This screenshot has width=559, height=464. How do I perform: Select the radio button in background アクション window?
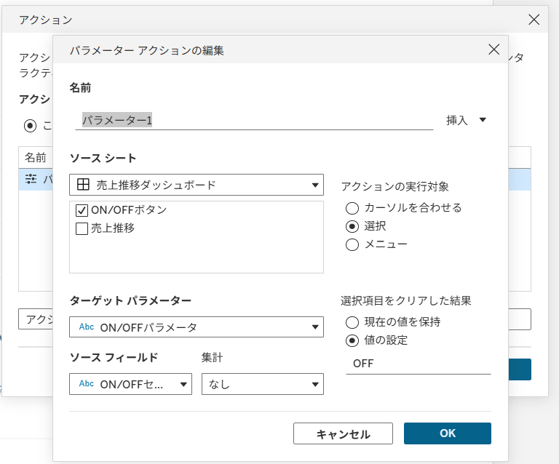pos(30,126)
